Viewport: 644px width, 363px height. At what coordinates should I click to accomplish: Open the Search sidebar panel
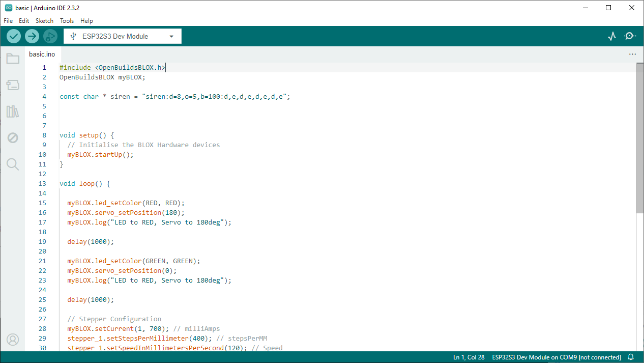13,164
